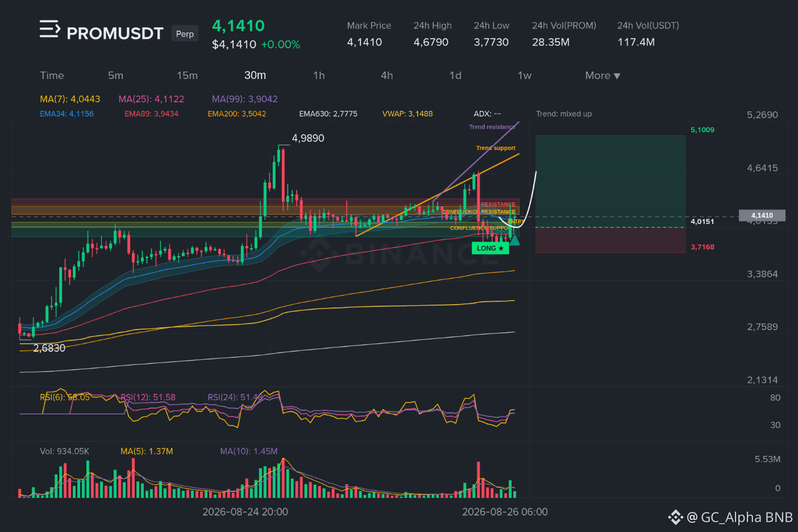Click the ADX indicator label
The height and width of the screenshot is (532, 798).
487,114
